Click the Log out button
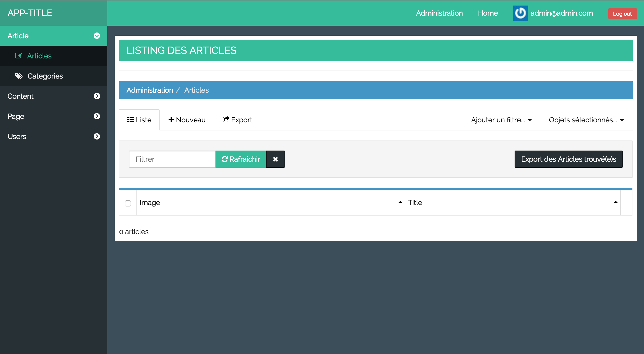 pos(623,13)
